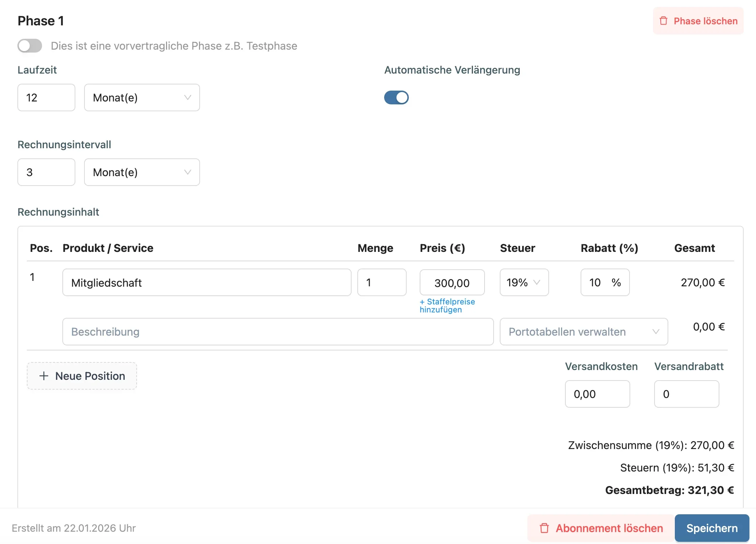Open the Laufzeit Monat(e) unit dropdown
The image size is (756, 544).
pyautogui.click(x=142, y=97)
